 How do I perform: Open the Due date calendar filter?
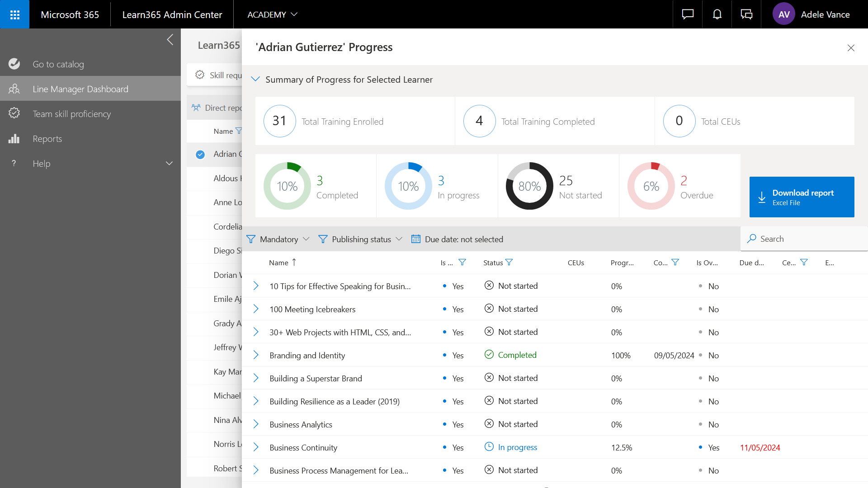457,239
